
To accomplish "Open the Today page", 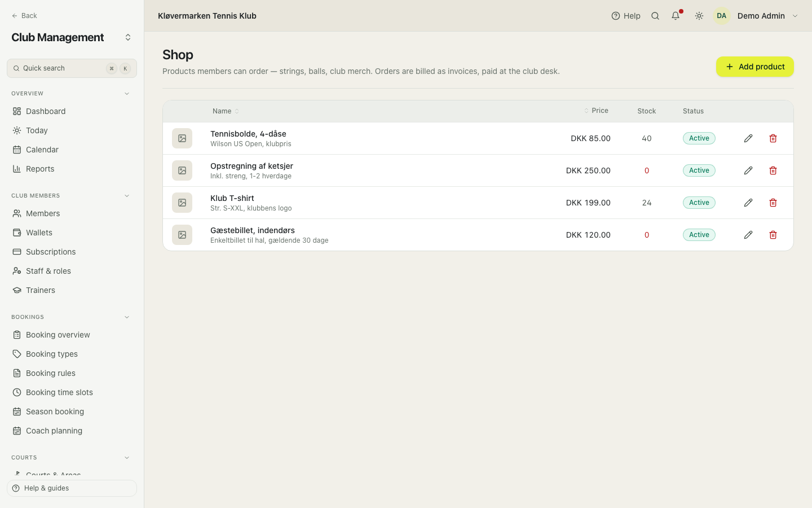I will [72, 130].
